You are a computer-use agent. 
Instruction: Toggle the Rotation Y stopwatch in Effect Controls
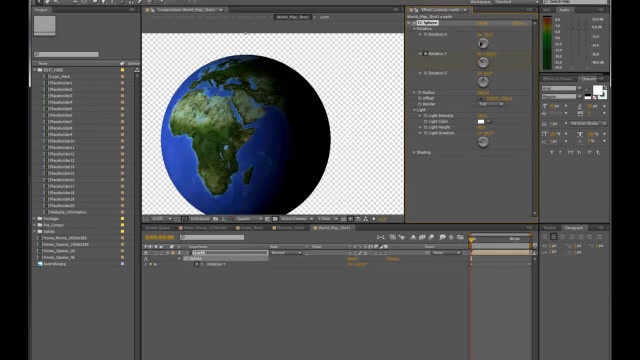pos(425,54)
